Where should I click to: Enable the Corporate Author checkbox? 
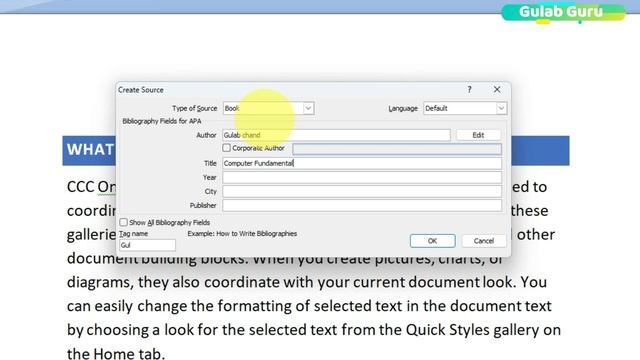pos(227,148)
